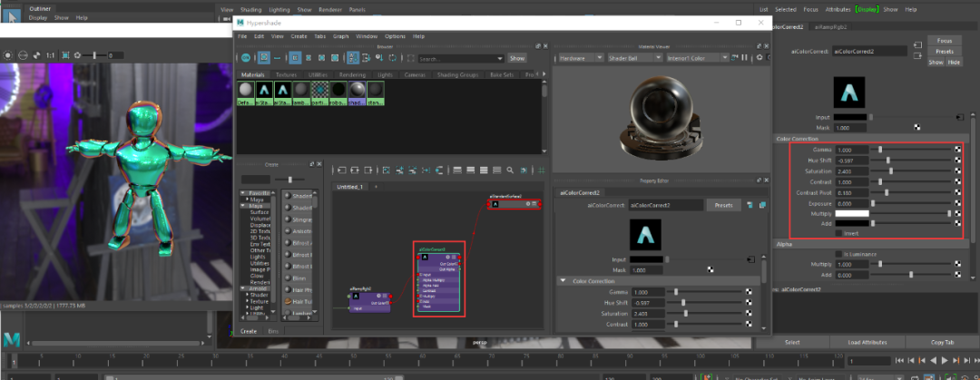
Task: Open the Hypershade Create menu
Action: pos(299,36)
